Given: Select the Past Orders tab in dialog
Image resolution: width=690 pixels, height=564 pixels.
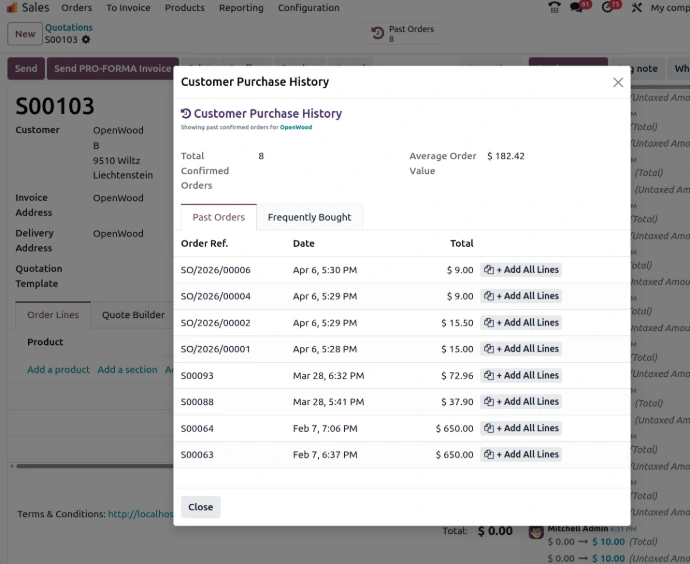Looking at the screenshot, I should click(218, 217).
